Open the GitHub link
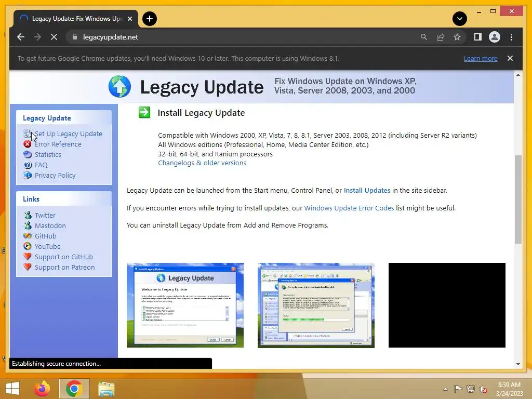532x399 pixels. (x=46, y=236)
